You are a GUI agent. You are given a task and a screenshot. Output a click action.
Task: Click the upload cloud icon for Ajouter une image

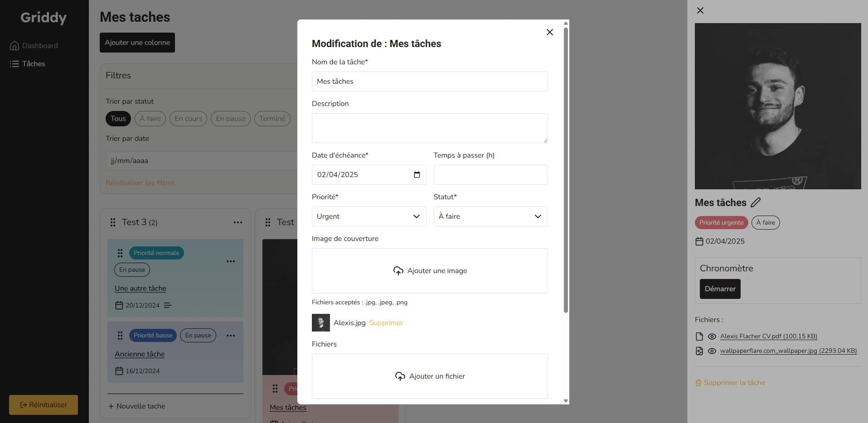(398, 271)
